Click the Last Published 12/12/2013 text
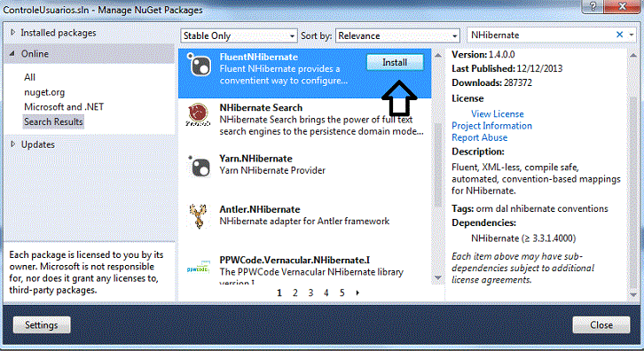 tap(507, 68)
